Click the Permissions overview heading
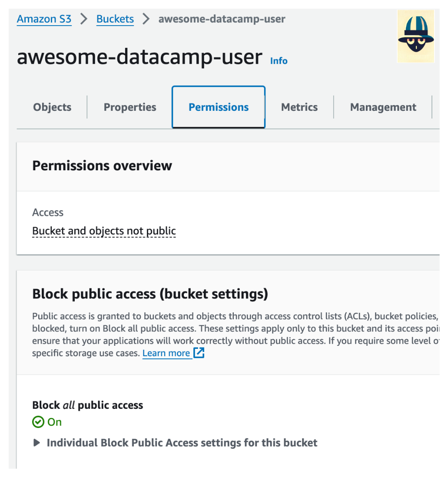The height and width of the screenshot is (477, 448). [x=102, y=166]
